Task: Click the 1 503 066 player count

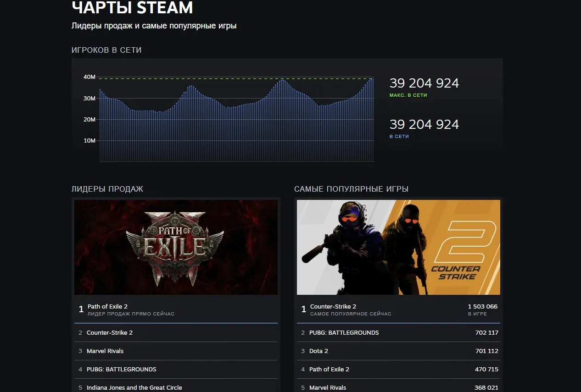Action: (x=483, y=306)
